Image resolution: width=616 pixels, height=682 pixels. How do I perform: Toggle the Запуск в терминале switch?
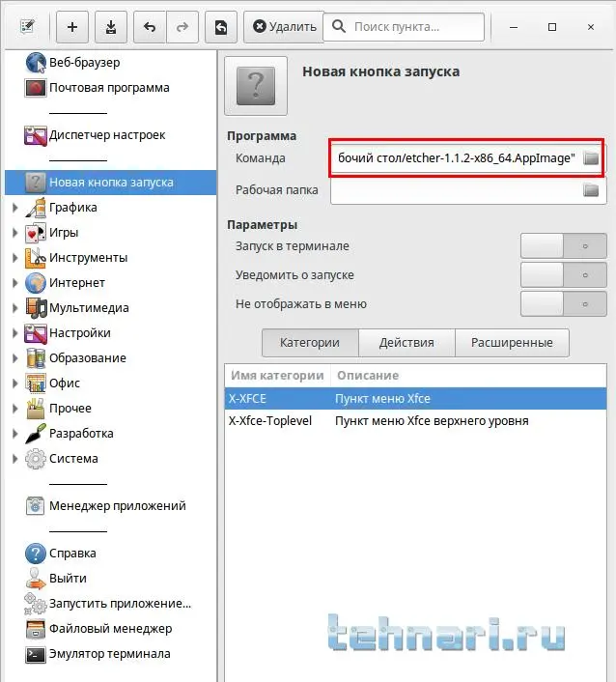(x=564, y=245)
